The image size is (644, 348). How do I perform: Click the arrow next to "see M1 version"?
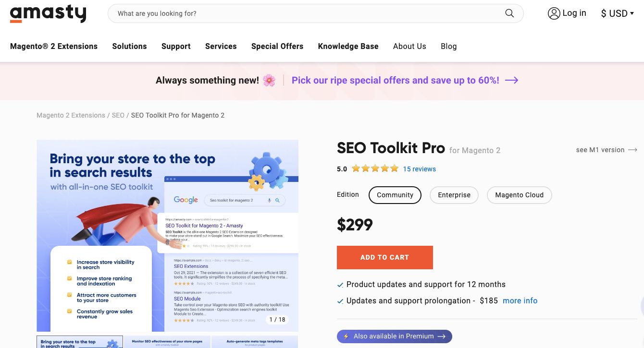pos(632,150)
